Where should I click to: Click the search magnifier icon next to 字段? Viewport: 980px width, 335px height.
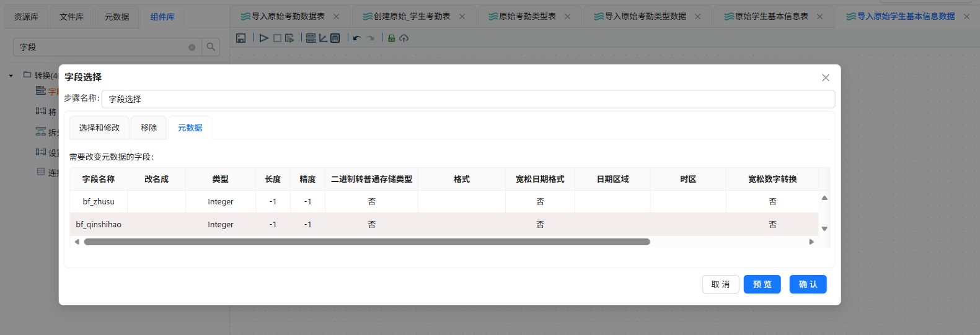211,47
